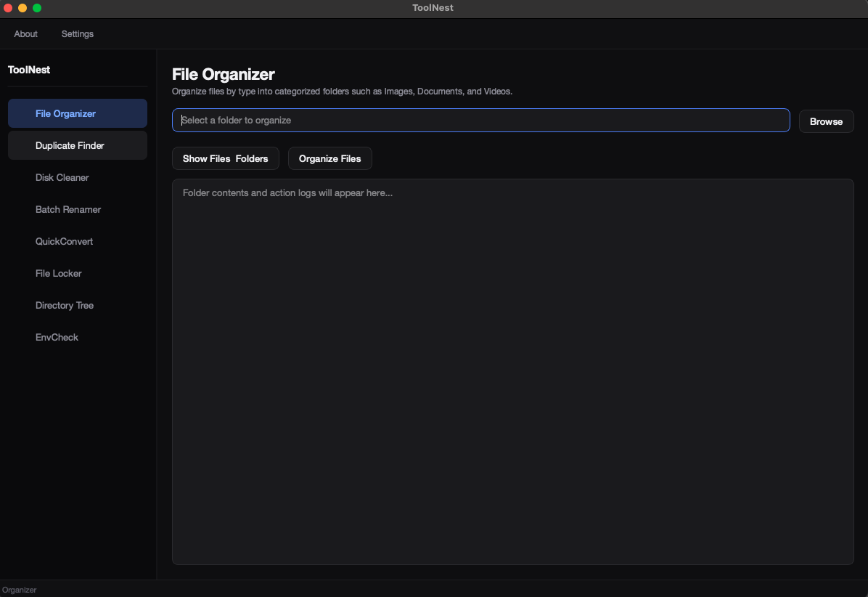Open the Settings menu

pyautogui.click(x=78, y=34)
